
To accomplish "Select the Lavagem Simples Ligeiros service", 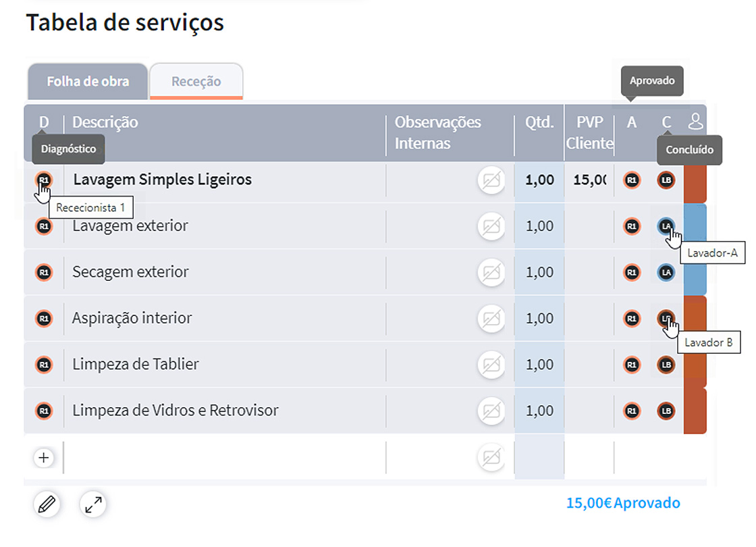I will point(162,180).
